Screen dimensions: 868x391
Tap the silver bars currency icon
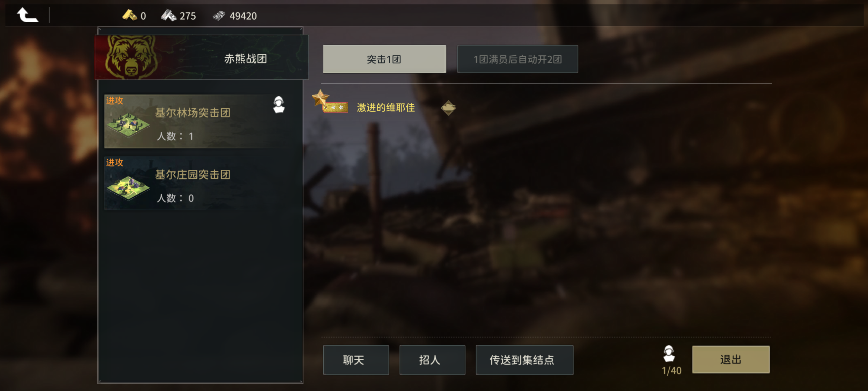pos(168,15)
